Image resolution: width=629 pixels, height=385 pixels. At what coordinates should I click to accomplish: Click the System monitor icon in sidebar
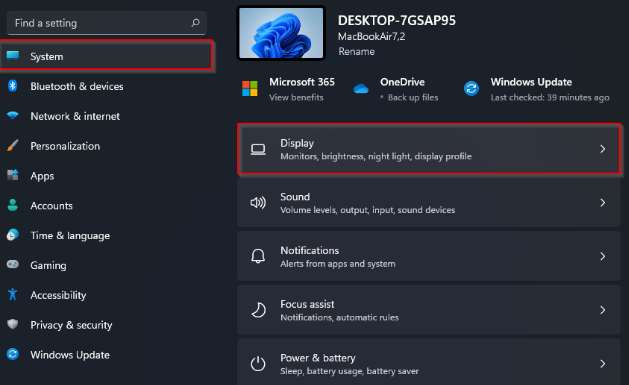click(x=13, y=55)
